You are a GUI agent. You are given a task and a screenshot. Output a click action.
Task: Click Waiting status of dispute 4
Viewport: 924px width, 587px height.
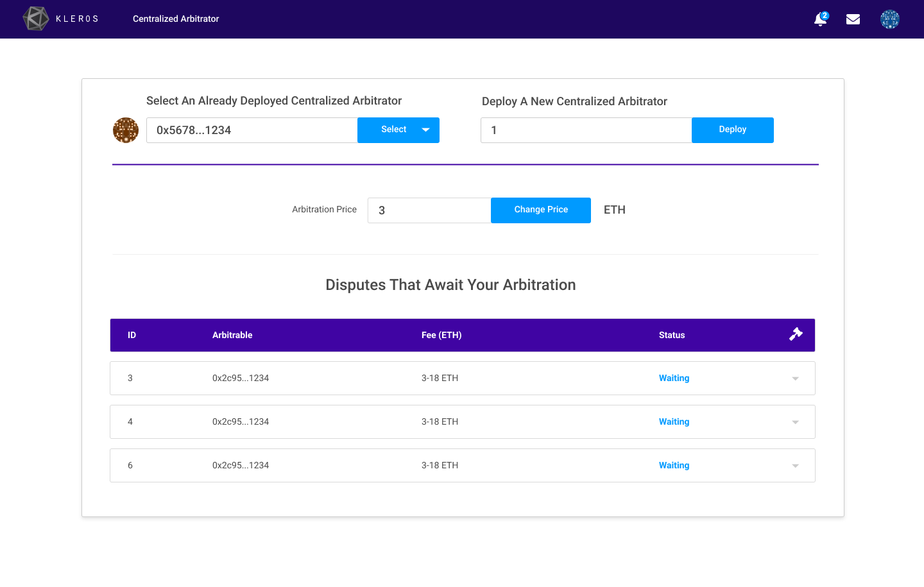click(x=674, y=421)
